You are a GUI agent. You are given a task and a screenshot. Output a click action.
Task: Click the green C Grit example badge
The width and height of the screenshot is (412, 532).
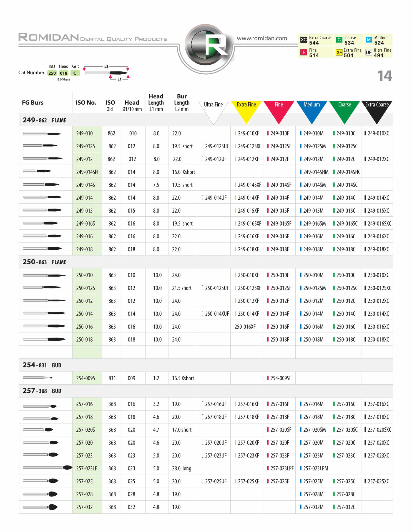point(75,73)
